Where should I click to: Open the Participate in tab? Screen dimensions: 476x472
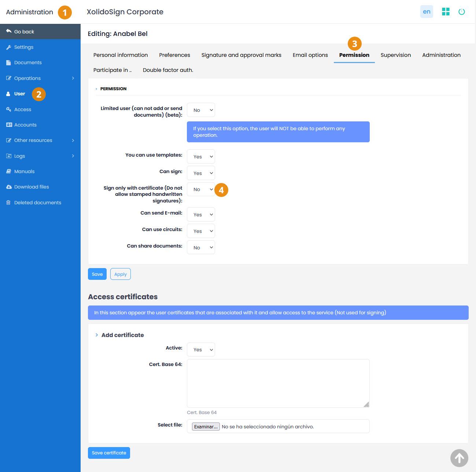point(112,70)
